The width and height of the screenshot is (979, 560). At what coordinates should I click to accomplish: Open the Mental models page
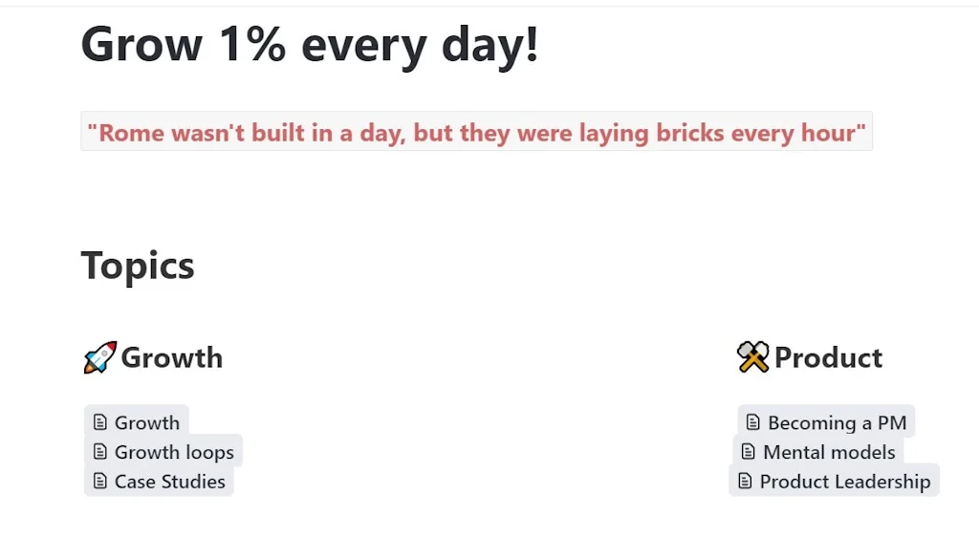point(829,452)
